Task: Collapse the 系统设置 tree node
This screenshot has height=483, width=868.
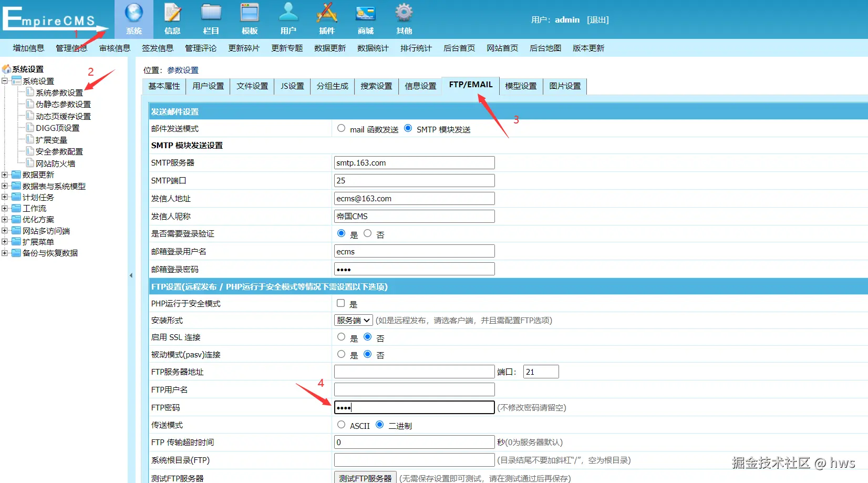Action: 5,81
